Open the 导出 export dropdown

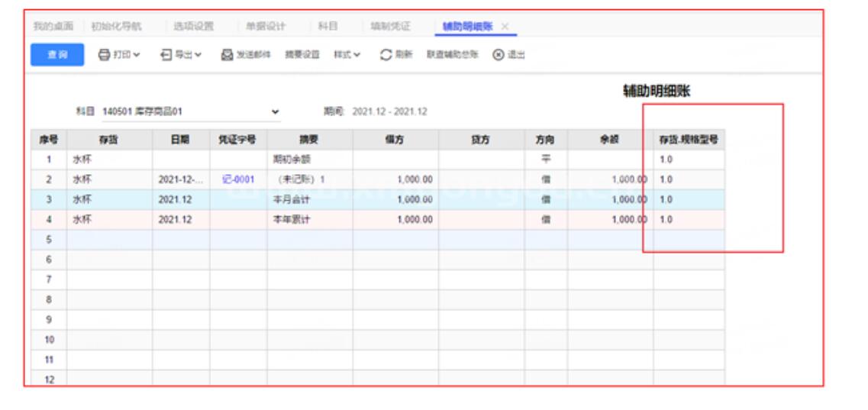pyautogui.click(x=181, y=55)
